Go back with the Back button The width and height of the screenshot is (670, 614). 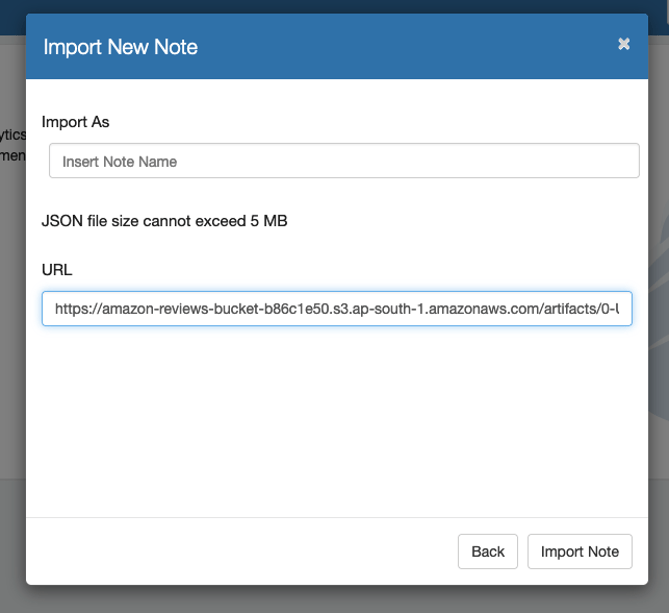pyautogui.click(x=488, y=552)
